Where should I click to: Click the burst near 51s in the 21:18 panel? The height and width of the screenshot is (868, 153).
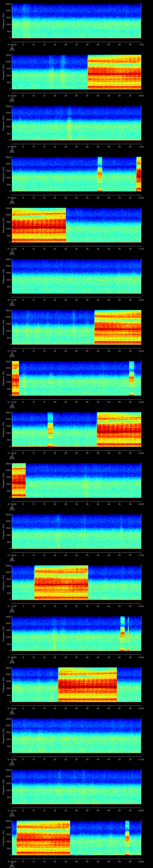(122, 633)
